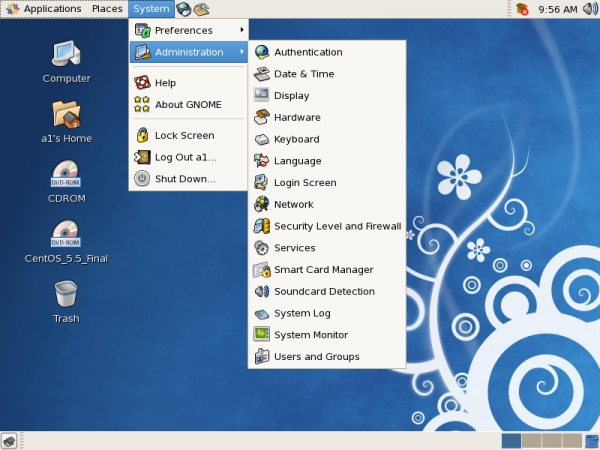
Task: Click the Keyboard icon
Action: pos(262,139)
